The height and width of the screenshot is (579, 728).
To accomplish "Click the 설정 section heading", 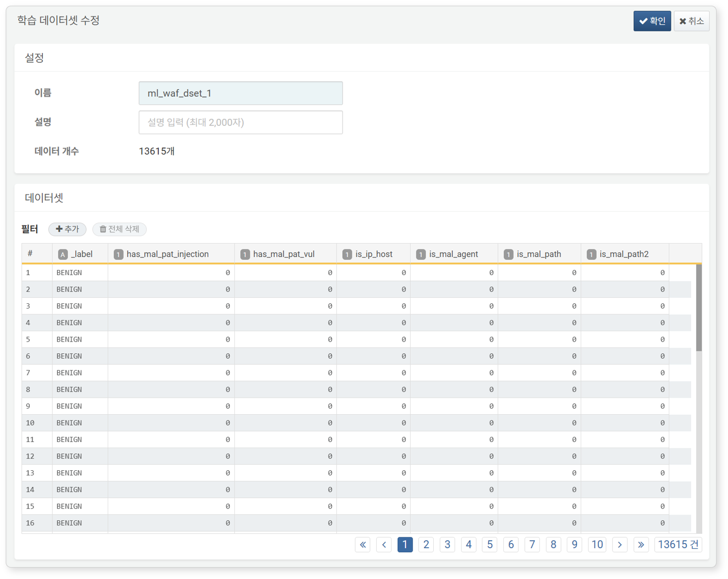I will [x=34, y=58].
